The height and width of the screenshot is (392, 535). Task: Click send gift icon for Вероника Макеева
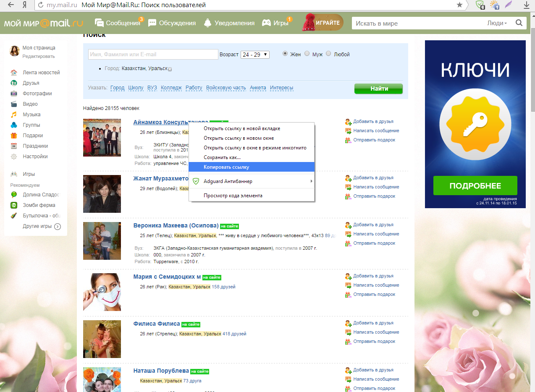[348, 243]
